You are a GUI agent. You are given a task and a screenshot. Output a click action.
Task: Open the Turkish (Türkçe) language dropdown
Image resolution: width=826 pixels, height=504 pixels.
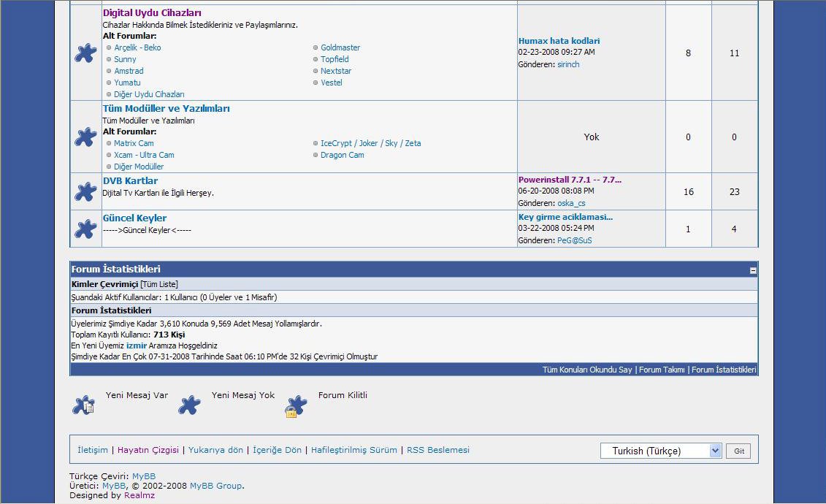point(661,451)
